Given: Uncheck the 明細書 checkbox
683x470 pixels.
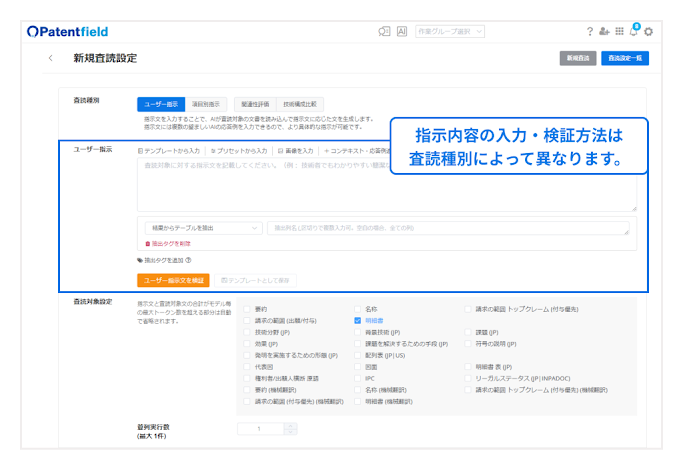Looking at the screenshot, I should 358,320.
